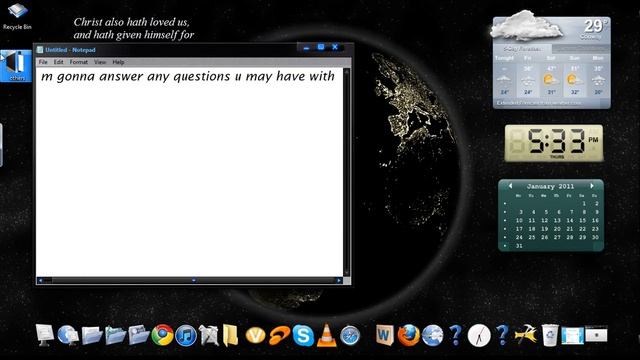This screenshot has height=360, width=640.
Task: Open the blue folder next to Chrome icon
Action: coord(139,336)
